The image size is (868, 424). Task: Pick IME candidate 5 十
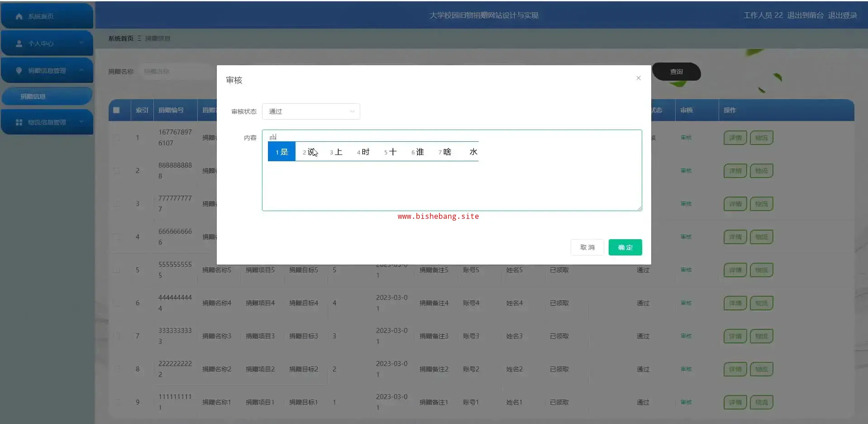coord(391,152)
